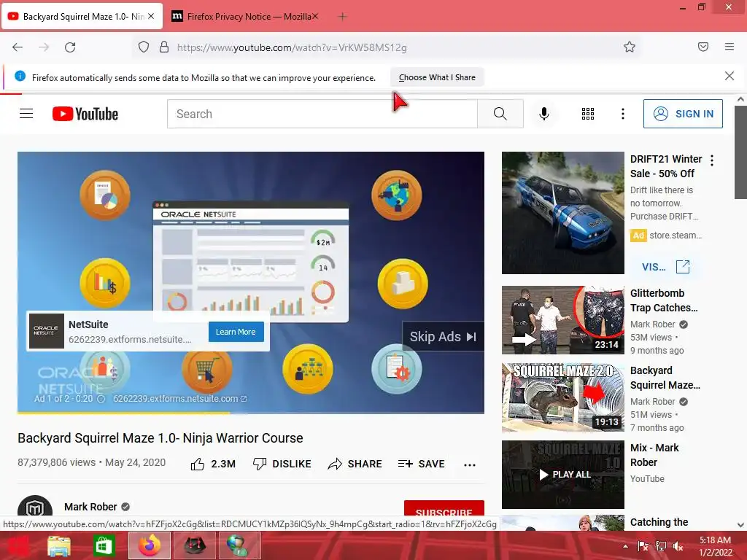Click the page vertical scrollbar thumb
This screenshot has height=560, width=747.
tap(740, 152)
